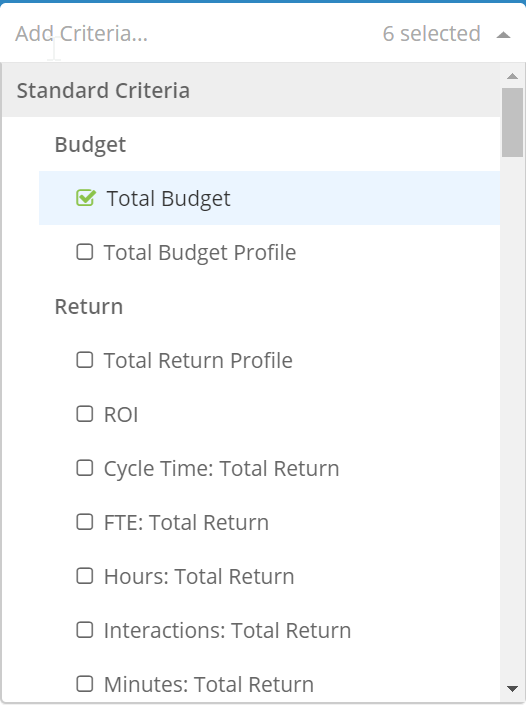The image size is (526, 708).
Task: Check the Total Budget Profile checkbox
Action: pos(85,252)
